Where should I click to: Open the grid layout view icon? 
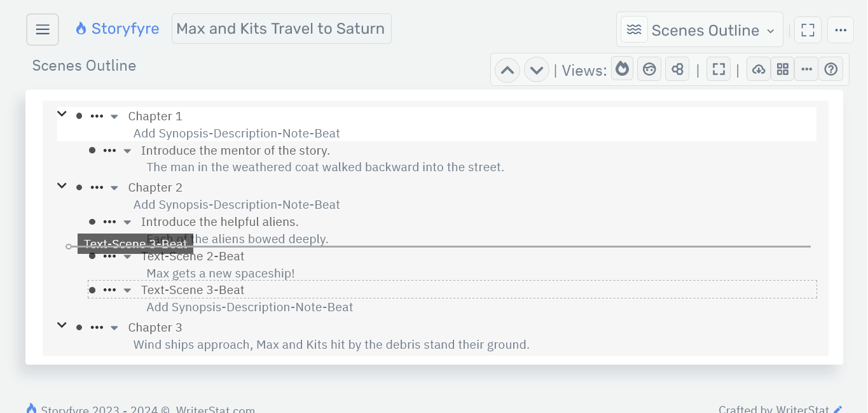click(x=783, y=69)
